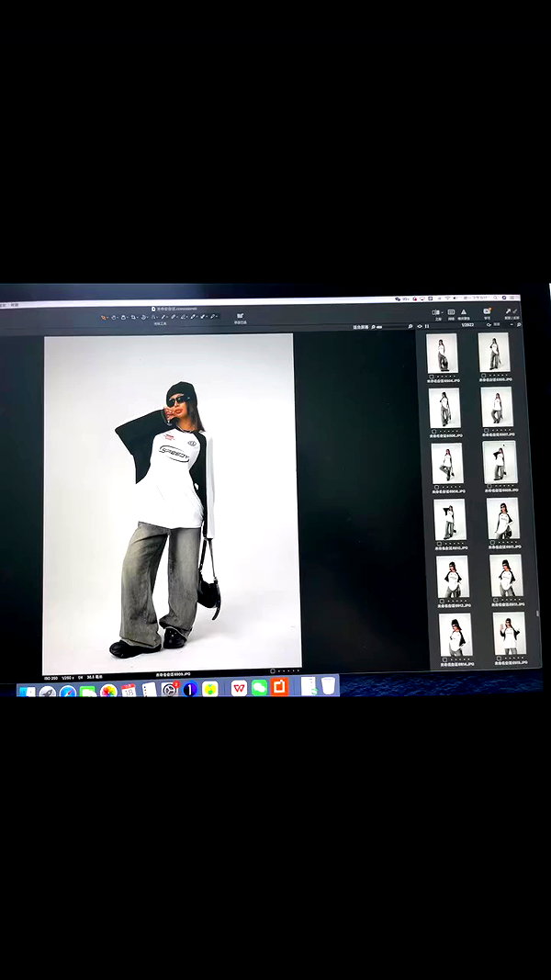Toggle the color tag box under thumbnail 6906.JPG
The height and width of the screenshot is (980, 551).
tap(434, 432)
